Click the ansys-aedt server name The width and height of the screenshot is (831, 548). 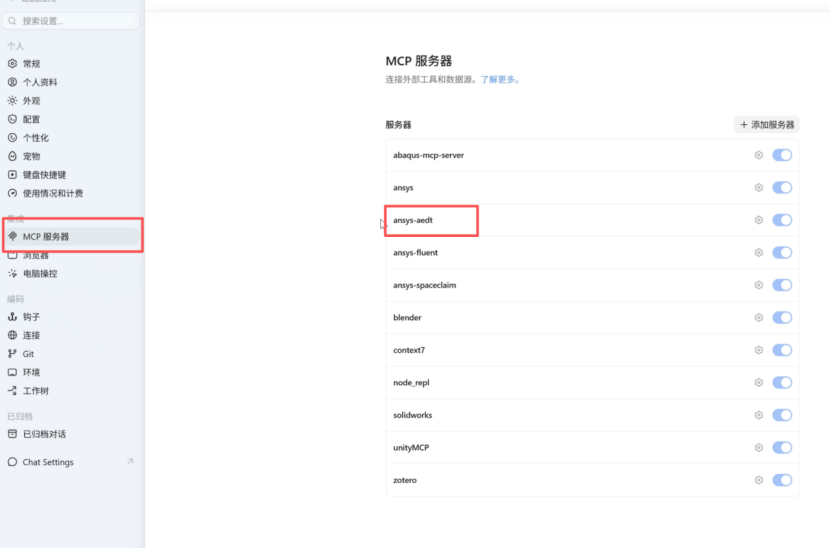(x=413, y=220)
